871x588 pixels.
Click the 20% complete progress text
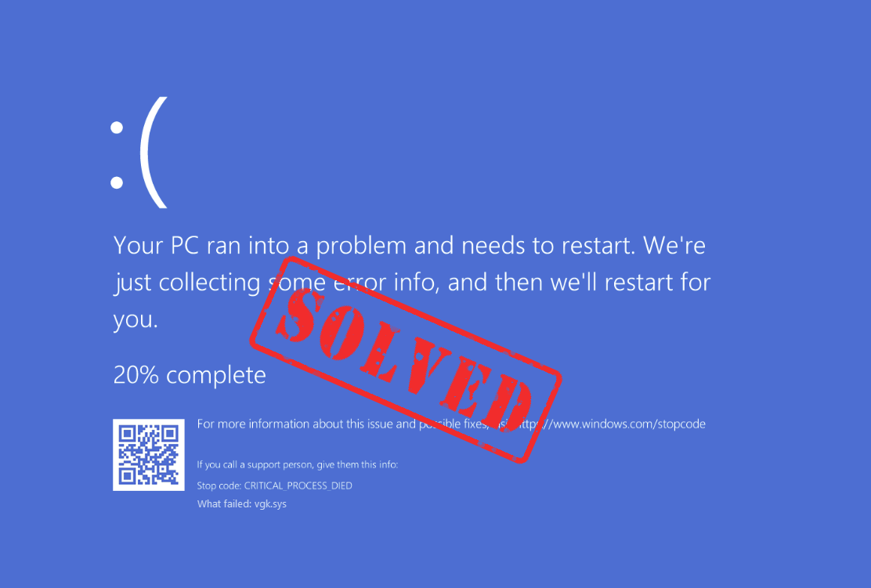(x=190, y=375)
